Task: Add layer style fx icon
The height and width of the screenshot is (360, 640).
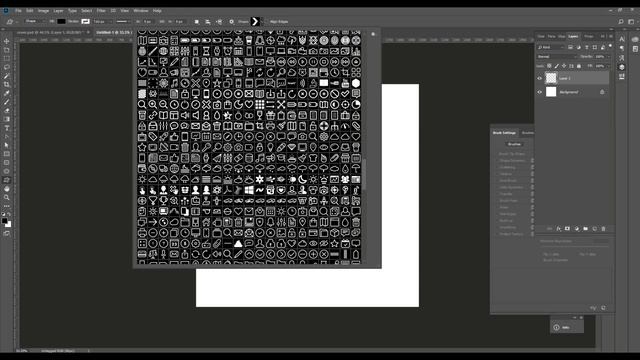Action: tap(558, 229)
